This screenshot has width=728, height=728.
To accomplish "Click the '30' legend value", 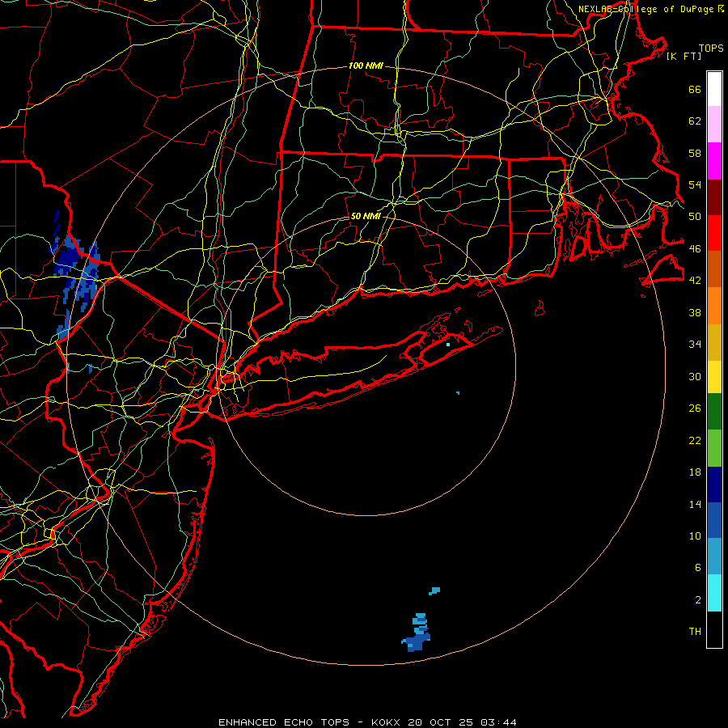I will [x=695, y=376].
